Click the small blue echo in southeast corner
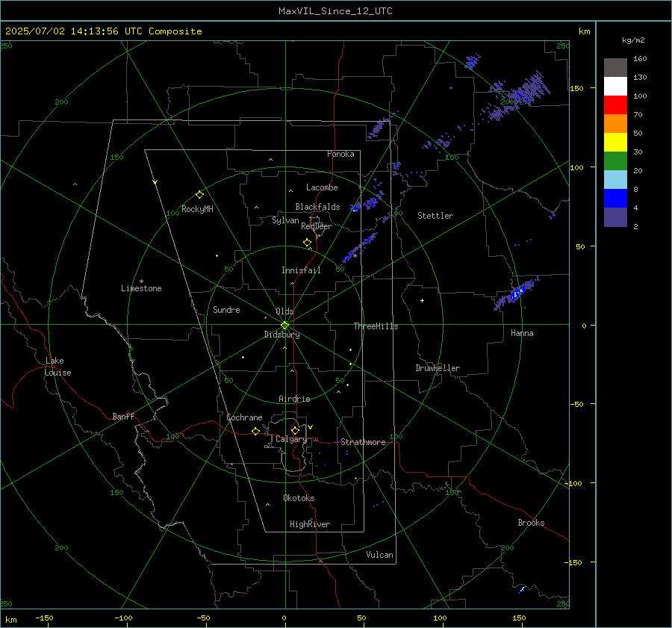Screen dimensions: 672x628 tap(522, 589)
